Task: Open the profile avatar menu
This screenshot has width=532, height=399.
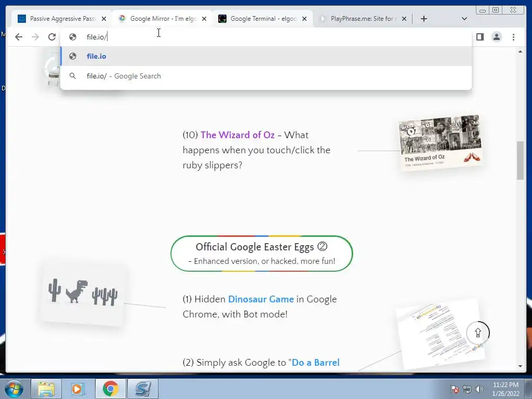Action: click(496, 37)
